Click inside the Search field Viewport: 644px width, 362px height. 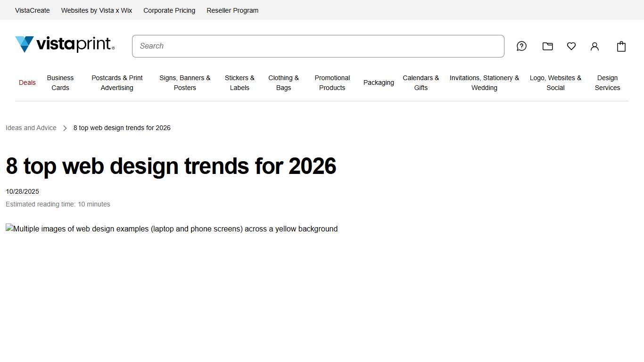(x=318, y=46)
